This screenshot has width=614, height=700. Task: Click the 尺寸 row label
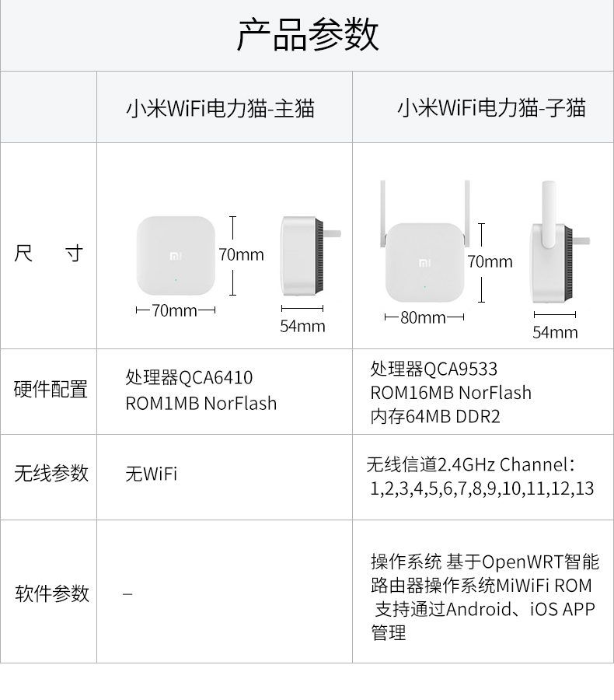coord(49,253)
